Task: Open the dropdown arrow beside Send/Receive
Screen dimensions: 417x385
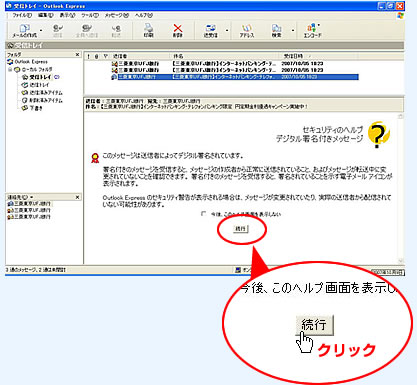Action: pyautogui.click(x=227, y=30)
